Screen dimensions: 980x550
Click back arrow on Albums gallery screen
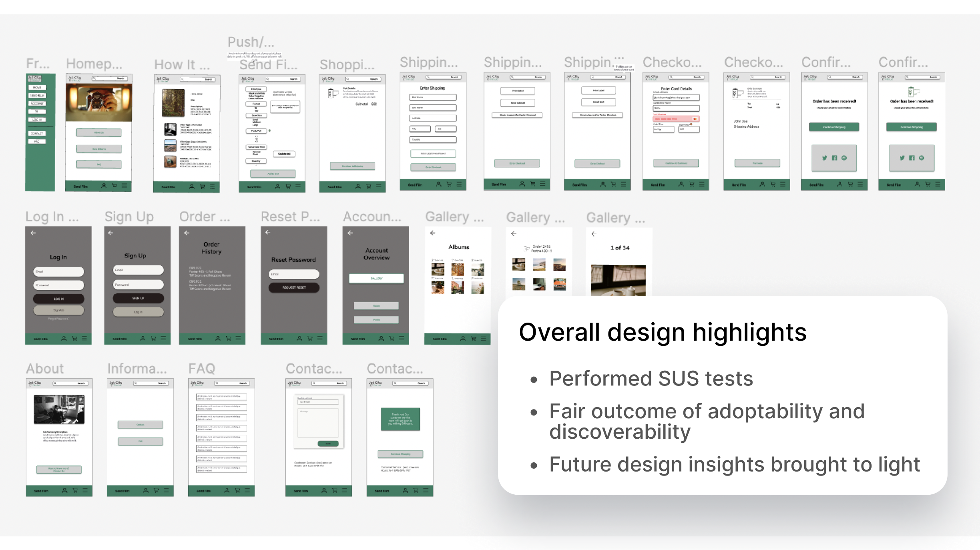433,233
